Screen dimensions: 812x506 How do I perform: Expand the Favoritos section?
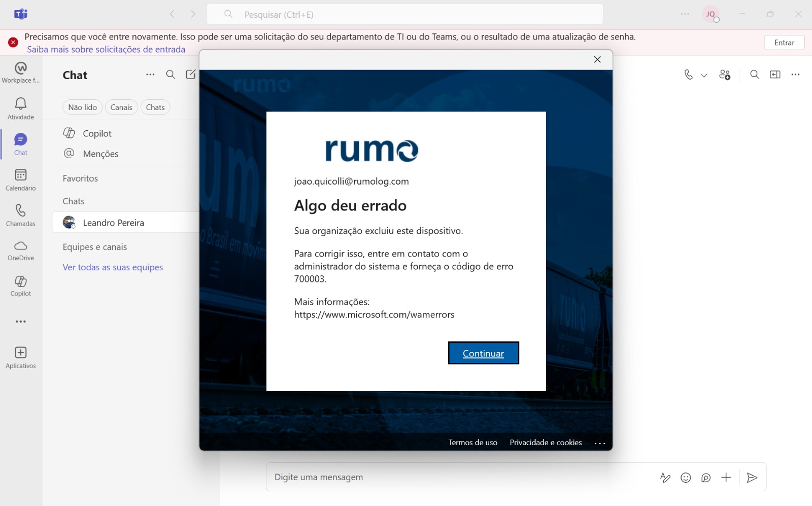coord(80,178)
